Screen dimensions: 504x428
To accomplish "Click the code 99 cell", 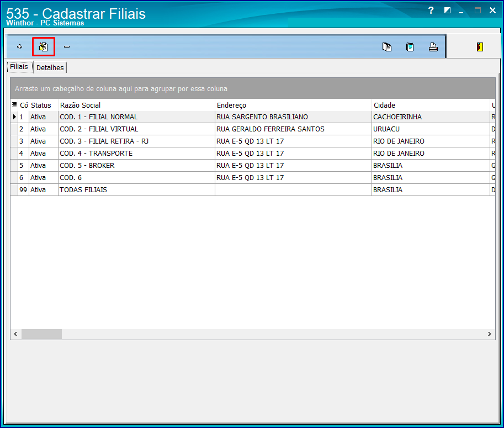I will pyautogui.click(x=24, y=190).
